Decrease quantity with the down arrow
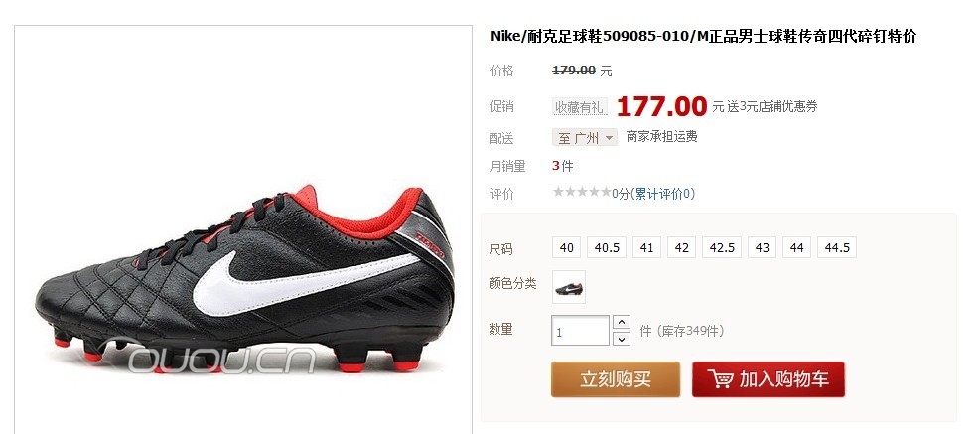Screen dimensions: 980x434 622,339
